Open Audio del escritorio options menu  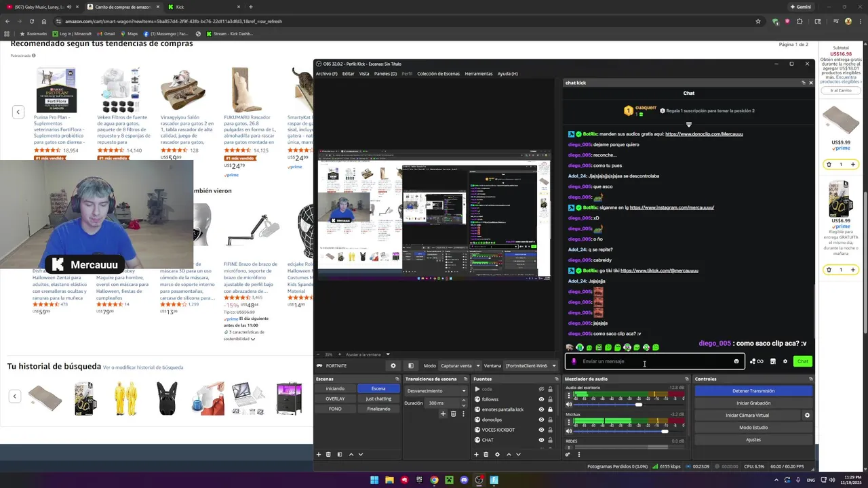[x=568, y=395]
